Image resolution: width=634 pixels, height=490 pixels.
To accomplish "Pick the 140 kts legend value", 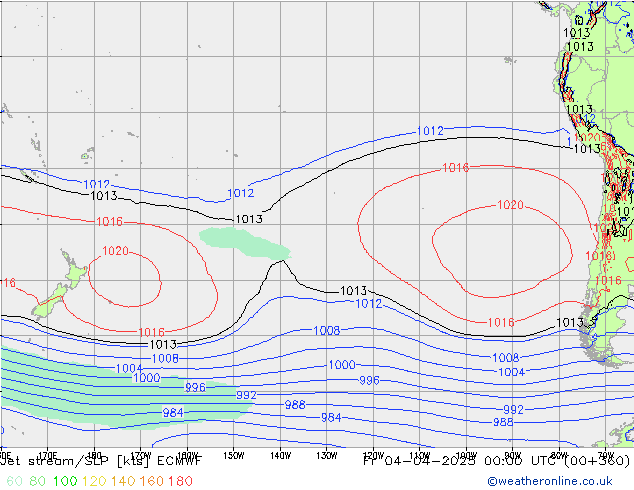I will pos(123,481).
